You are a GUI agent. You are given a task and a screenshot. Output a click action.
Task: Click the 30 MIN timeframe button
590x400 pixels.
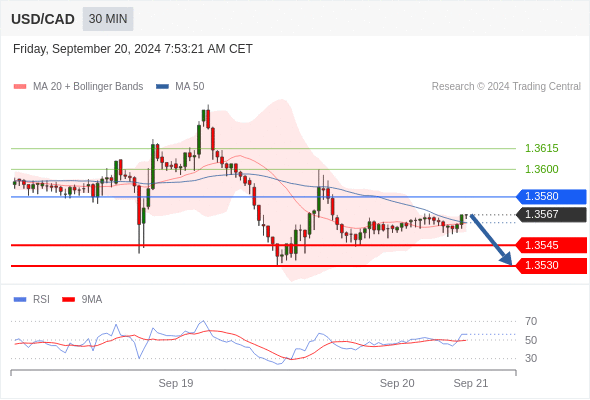pos(108,19)
